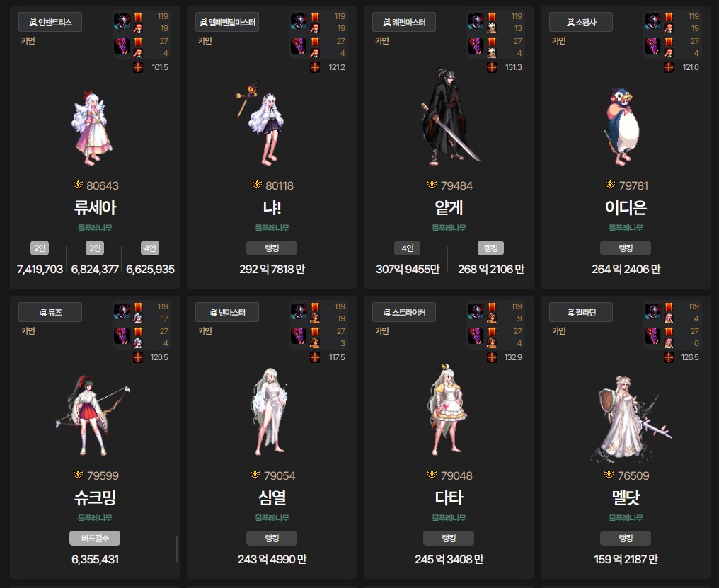Screen dimensions: 719x588
Task: Click the purple boss icon on 냐!'s card
Action: pos(299,46)
